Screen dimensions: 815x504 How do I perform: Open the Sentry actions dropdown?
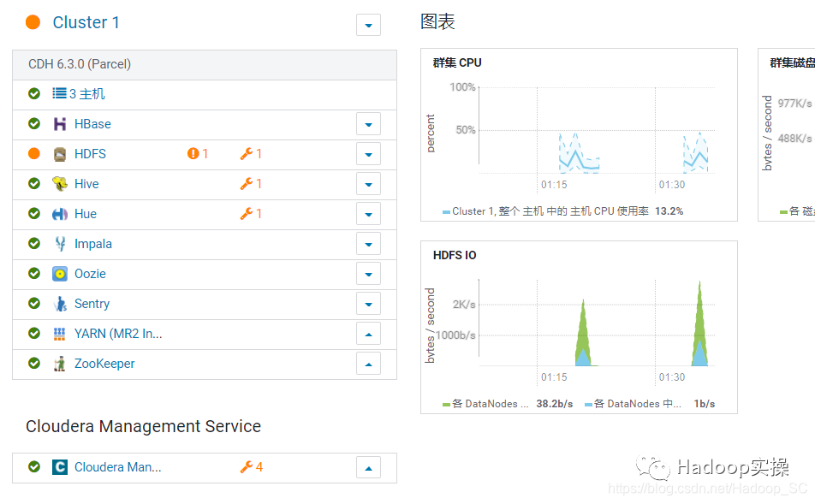coord(368,304)
